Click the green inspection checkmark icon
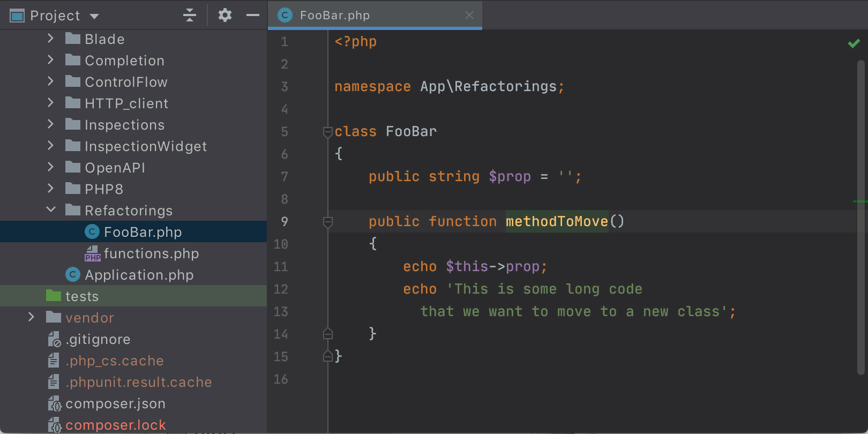This screenshot has width=868, height=434. click(854, 43)
